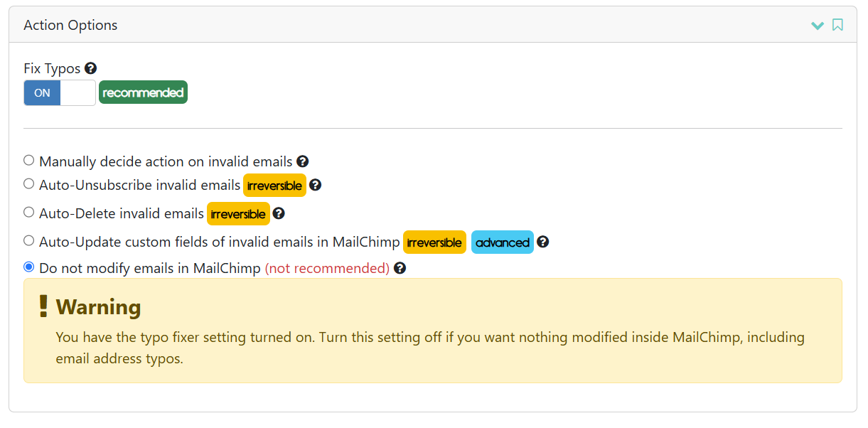The width and height of the screenshot is (868, 428).
Task: Click help icon next to Auto-Unsubscribe option
Action: point(316,185)
